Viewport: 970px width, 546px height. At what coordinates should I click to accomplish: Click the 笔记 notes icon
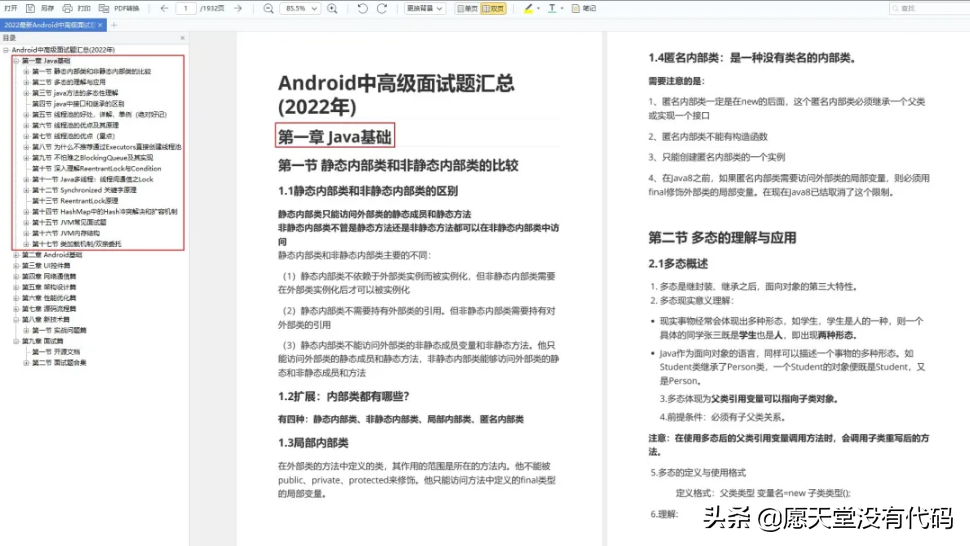point(576,8)
